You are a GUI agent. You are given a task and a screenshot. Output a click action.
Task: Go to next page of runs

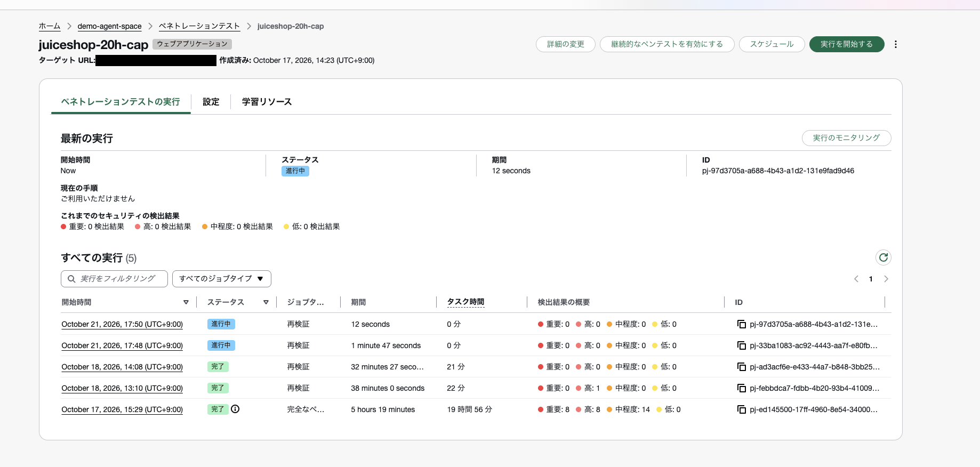[886, 279]
